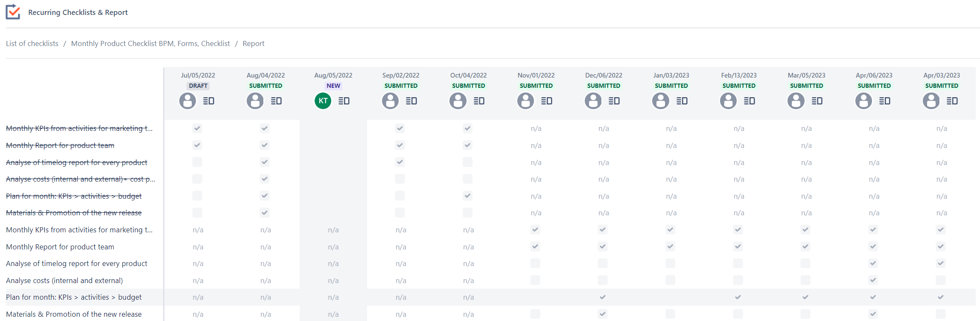Open details icon for Jan/03/2023 column
The image size is (980, 321).
(x=682, y=101)
